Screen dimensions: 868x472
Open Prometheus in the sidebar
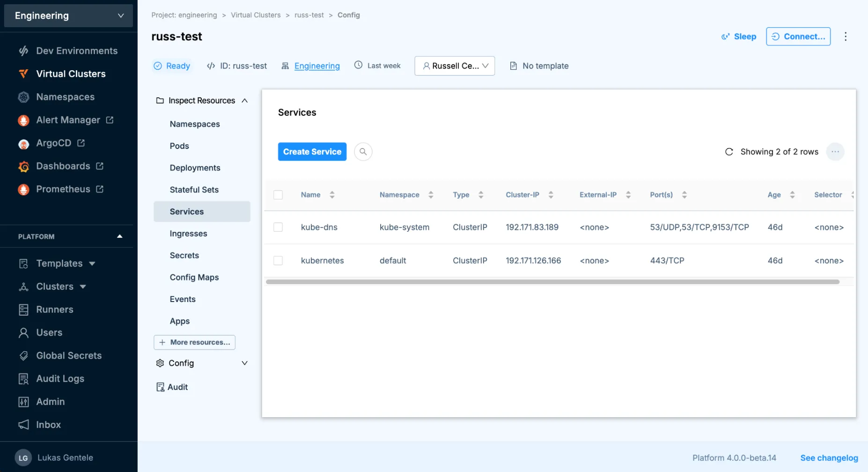click(x=63, y=189)
